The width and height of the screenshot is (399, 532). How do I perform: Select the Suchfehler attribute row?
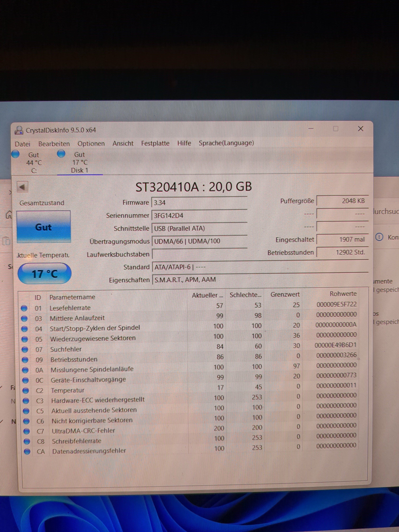point(66,349)
